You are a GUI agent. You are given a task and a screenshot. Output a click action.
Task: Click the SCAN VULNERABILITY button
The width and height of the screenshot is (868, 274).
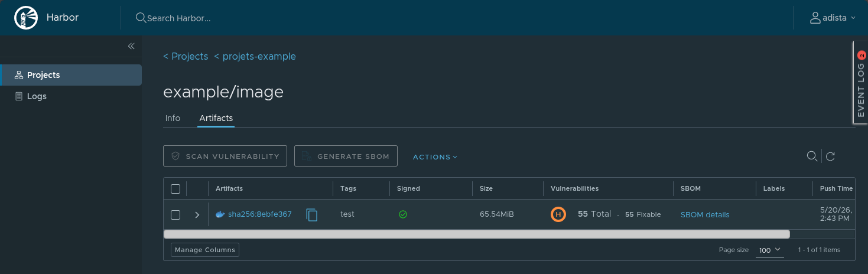[x=225, y=156]
